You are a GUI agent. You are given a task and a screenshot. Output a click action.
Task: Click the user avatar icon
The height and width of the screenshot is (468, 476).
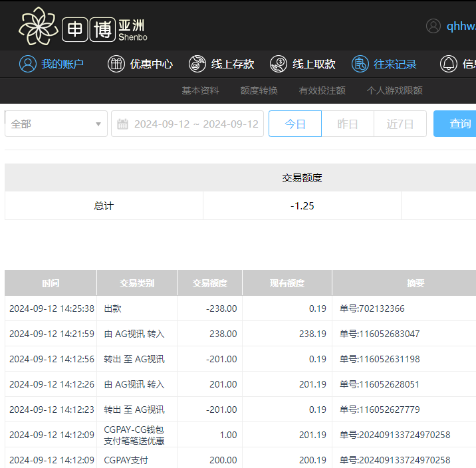433,26
